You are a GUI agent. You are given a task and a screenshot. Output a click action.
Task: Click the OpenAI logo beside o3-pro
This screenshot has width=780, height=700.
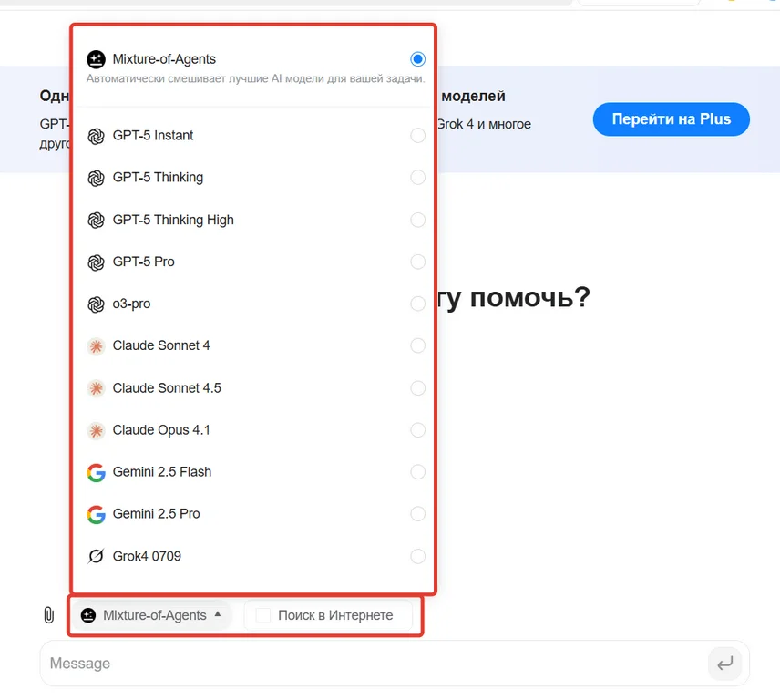click(x=96, y=304)
